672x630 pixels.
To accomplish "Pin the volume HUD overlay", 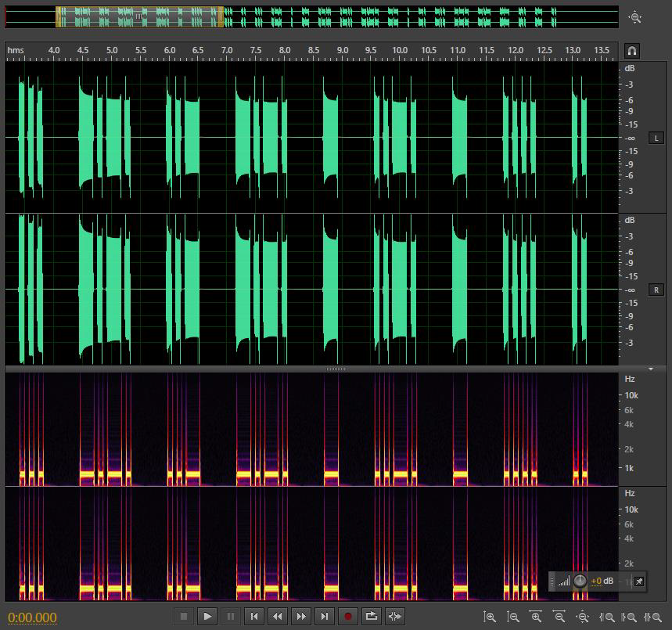I will pyautogui.click(x=638, y=581).
